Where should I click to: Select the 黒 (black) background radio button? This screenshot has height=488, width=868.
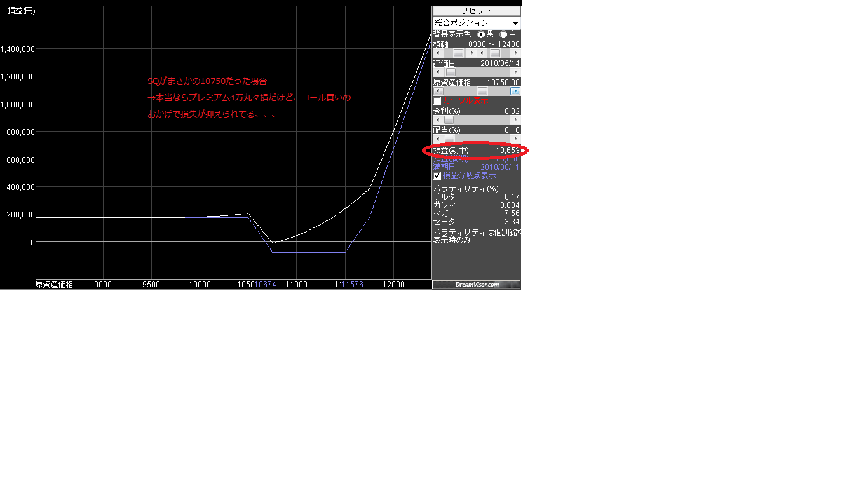point(481,34)
